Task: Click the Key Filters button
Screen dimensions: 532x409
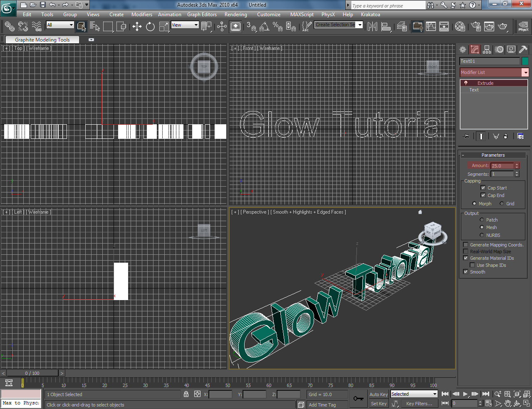Action: click(x=420, y=403)
